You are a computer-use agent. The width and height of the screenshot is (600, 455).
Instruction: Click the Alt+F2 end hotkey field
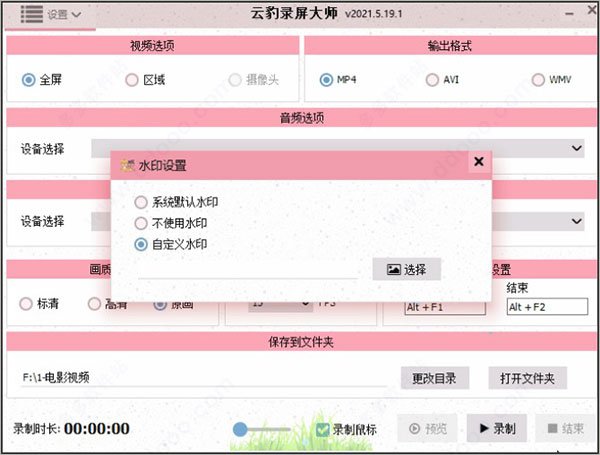548,307
